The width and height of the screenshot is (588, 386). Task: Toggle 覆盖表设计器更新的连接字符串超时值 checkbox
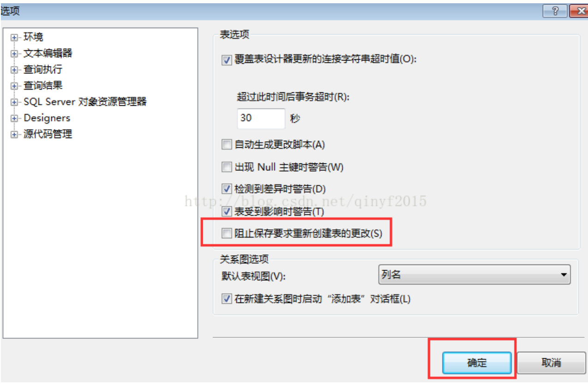pos(226,60)
